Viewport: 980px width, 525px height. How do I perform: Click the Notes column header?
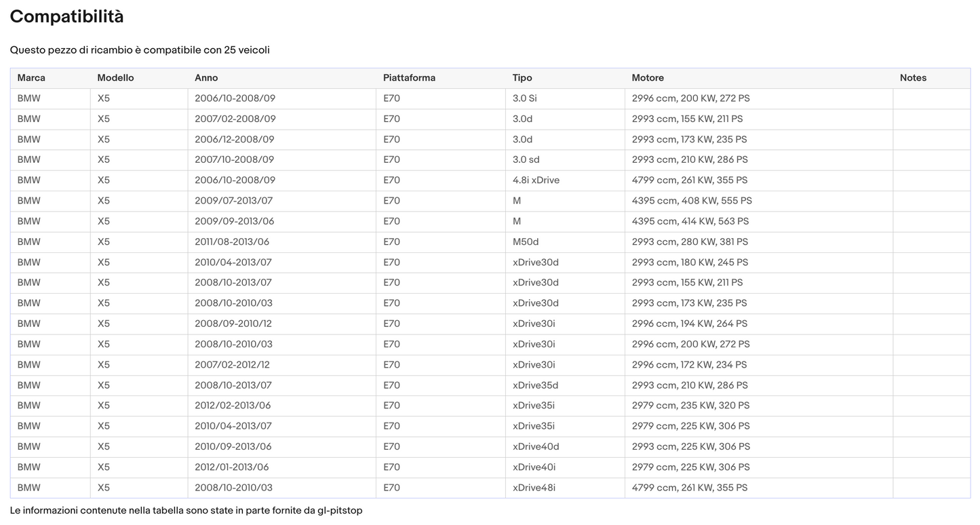(x=913, y=78)
